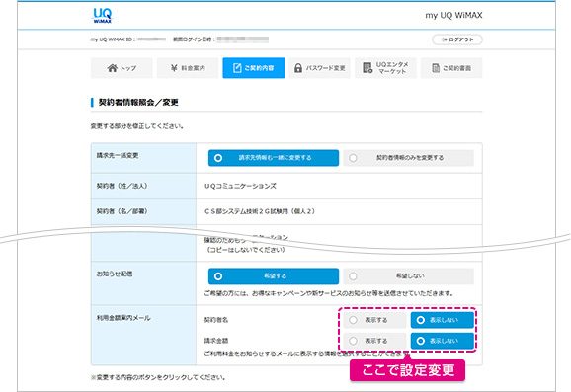Open the ご契約書面 tab
The height and width of the screenshot is (392, 571).
(451, 68)
